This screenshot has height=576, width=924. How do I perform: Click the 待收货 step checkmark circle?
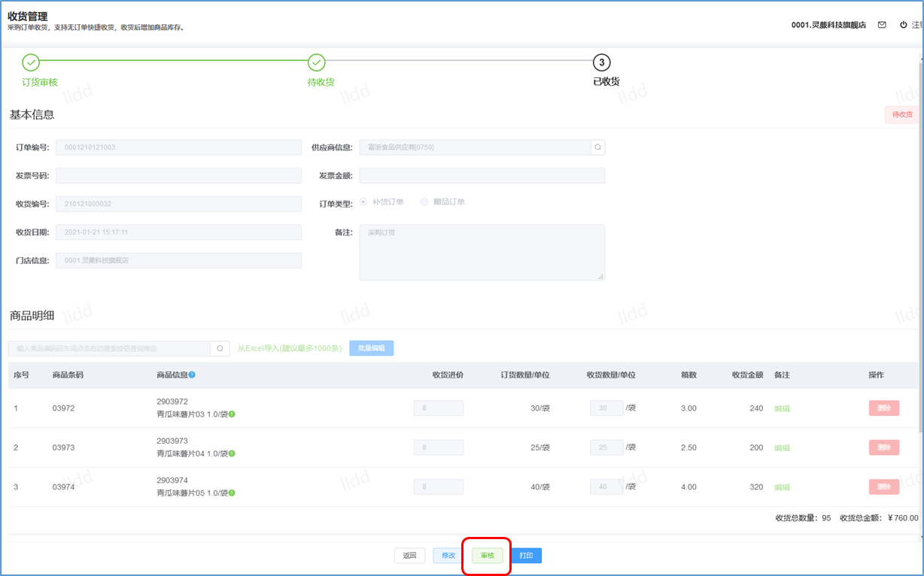[317, 62]
